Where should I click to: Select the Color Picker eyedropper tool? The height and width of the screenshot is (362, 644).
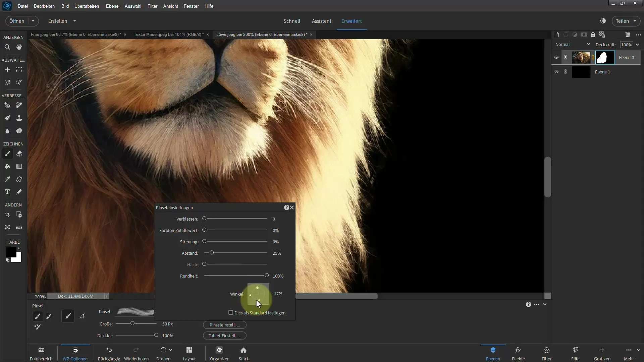7,179
